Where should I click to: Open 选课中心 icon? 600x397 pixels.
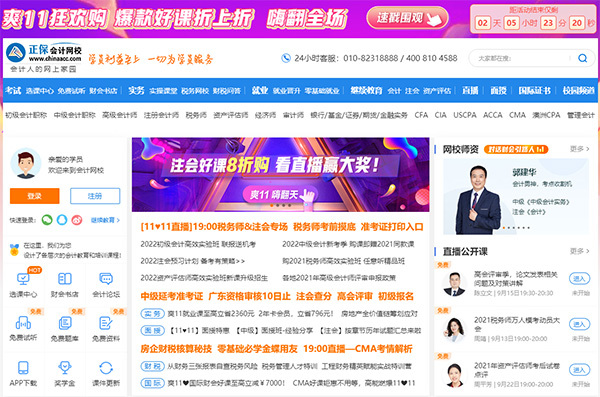pos(23,279)
